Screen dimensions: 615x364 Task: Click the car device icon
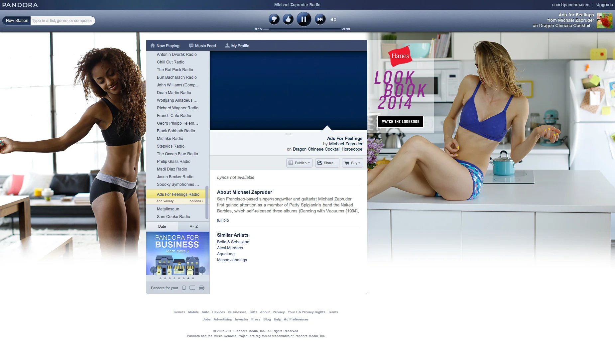[201, 288]
